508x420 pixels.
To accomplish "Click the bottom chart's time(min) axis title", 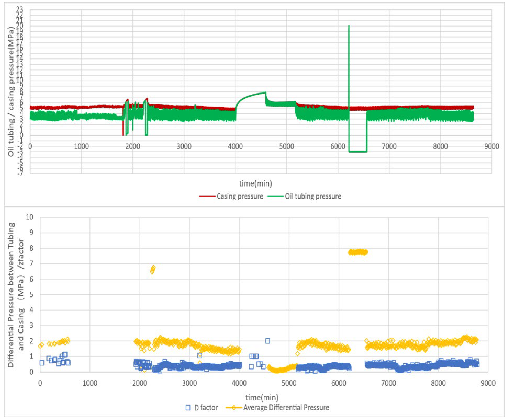I will pos(262,398).
